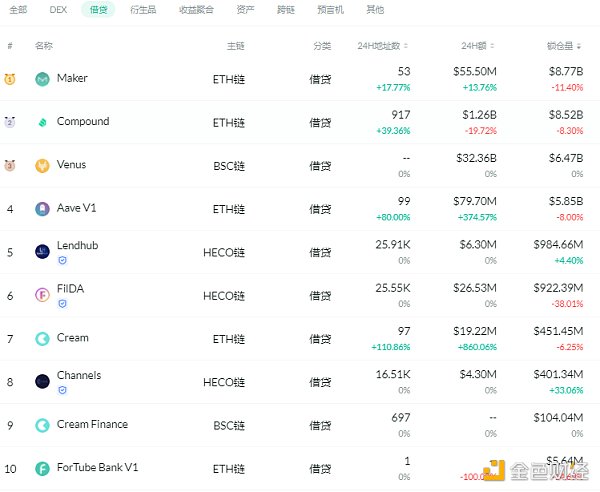Open the Compound project name link
Image resolution: width=600 pixels, height=492 pixels.
(83, 122)
